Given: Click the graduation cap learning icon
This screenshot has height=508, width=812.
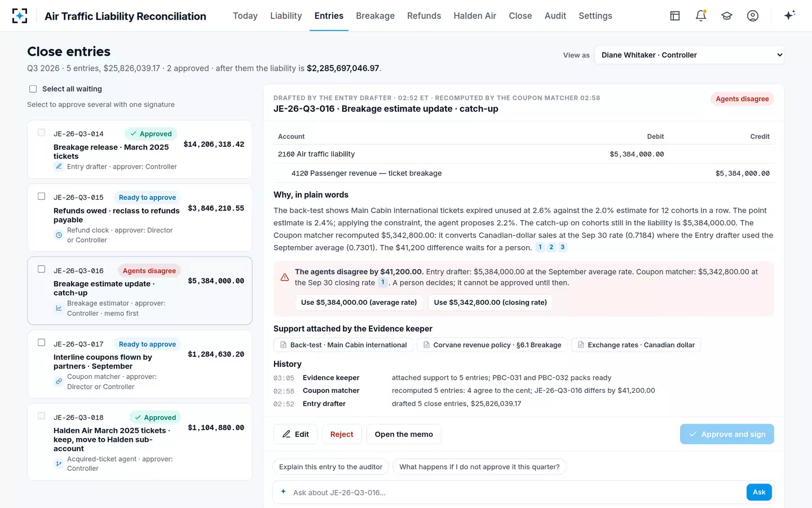Looking at the screenshot, I should coord(727,16).
